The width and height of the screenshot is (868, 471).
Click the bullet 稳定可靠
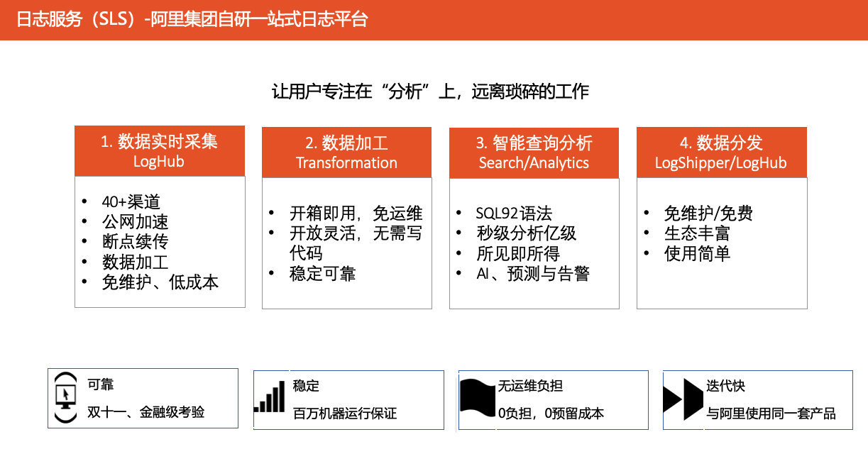(x=322, y=274)
